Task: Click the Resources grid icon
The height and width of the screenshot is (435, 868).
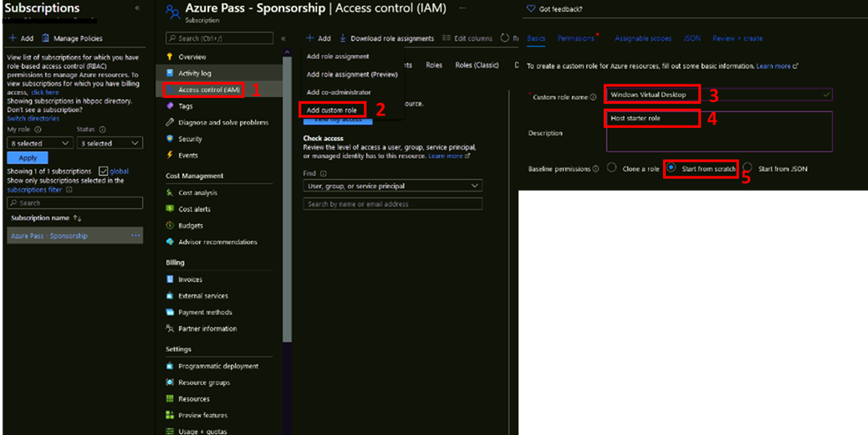Action: [x=170, y=398]
